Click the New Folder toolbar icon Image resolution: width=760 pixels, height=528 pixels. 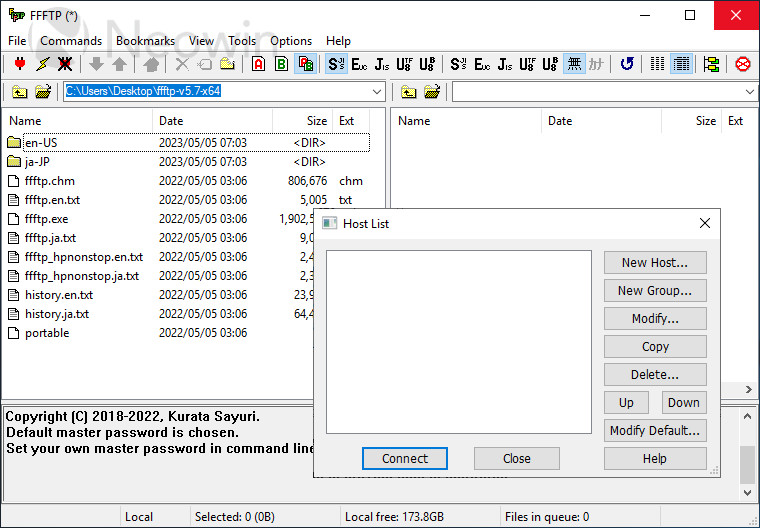point(227,64)
